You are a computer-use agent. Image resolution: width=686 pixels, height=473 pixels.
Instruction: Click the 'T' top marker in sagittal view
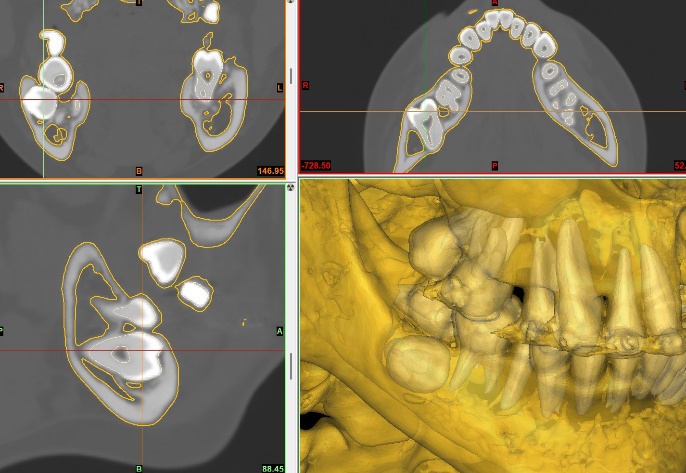point(138,188)
